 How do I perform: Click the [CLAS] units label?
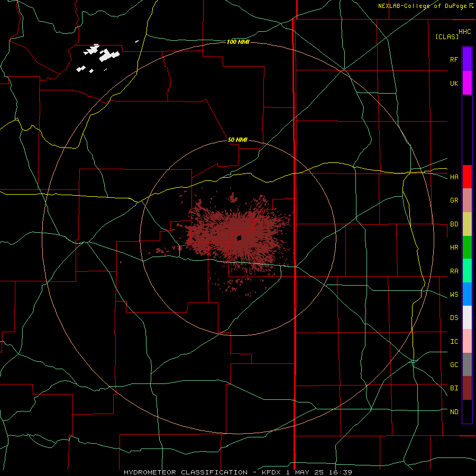[447, 36]
